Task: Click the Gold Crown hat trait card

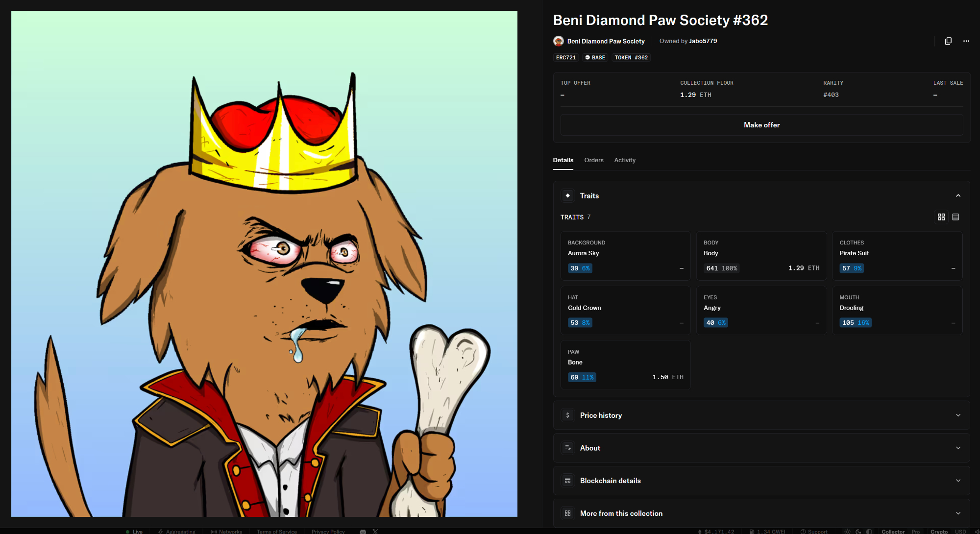Action: 625,311
